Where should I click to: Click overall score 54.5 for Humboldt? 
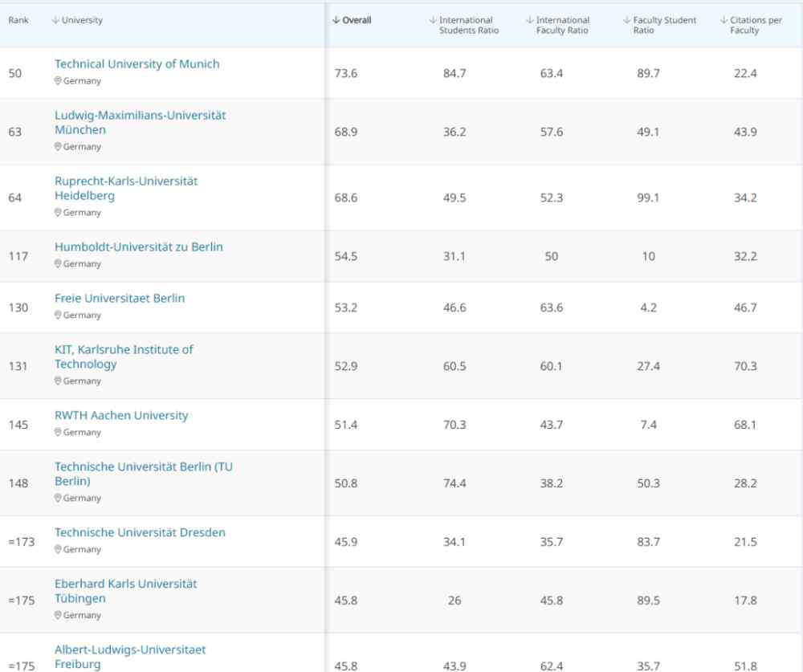coord(345,257)
